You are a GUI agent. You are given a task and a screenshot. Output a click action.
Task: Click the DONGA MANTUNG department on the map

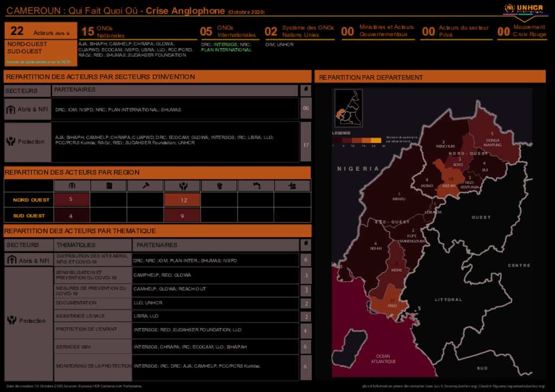click(492, 141)
